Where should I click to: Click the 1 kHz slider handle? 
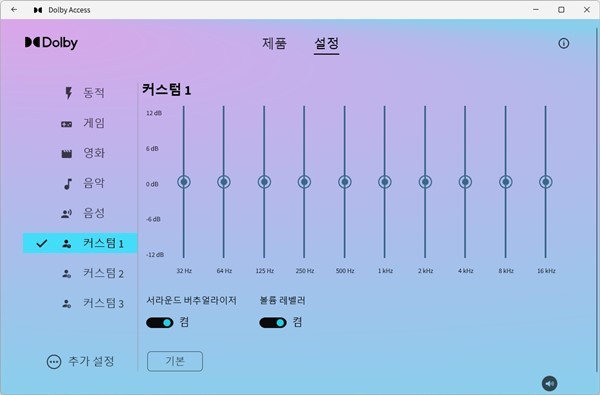[385, 182]
